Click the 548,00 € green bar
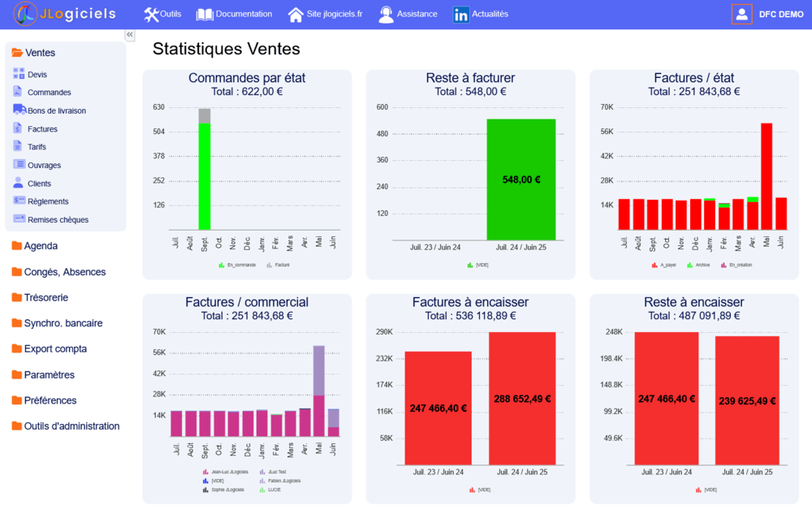 520,179
